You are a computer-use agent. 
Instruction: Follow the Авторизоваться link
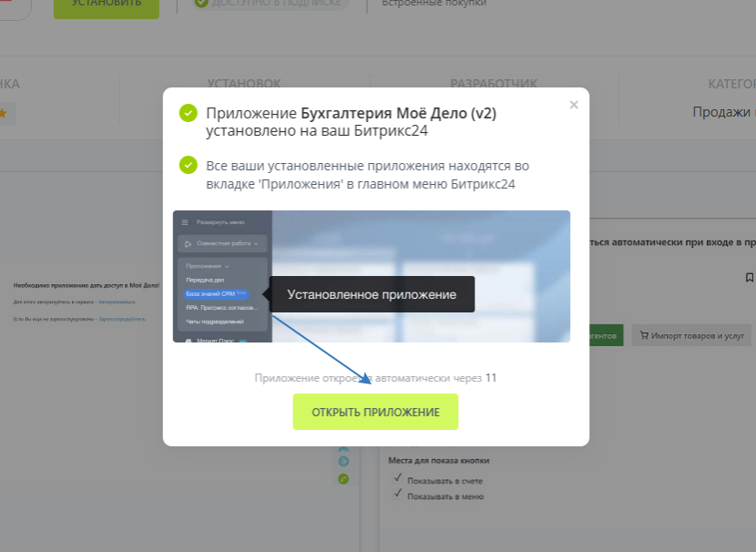tap(117, 302)
